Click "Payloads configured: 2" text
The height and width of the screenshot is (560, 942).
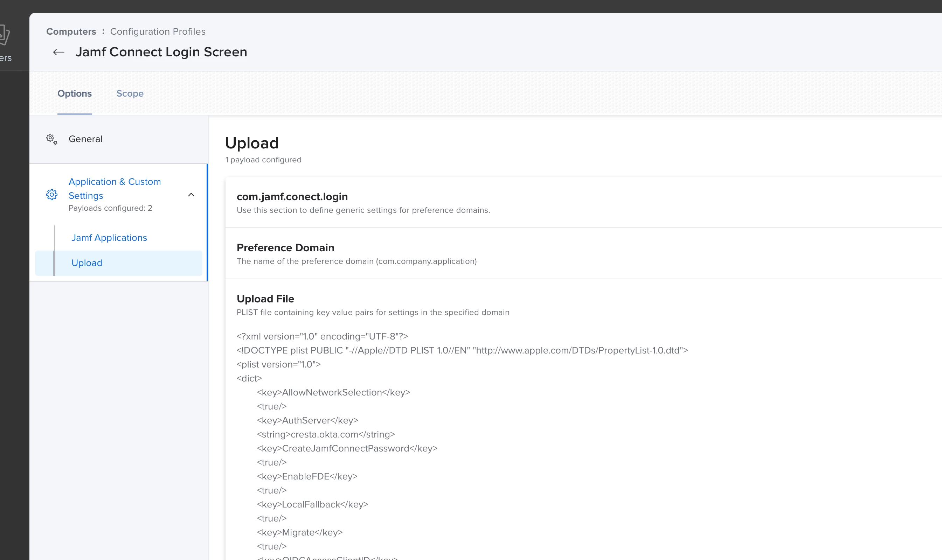(x=110, y=208)
